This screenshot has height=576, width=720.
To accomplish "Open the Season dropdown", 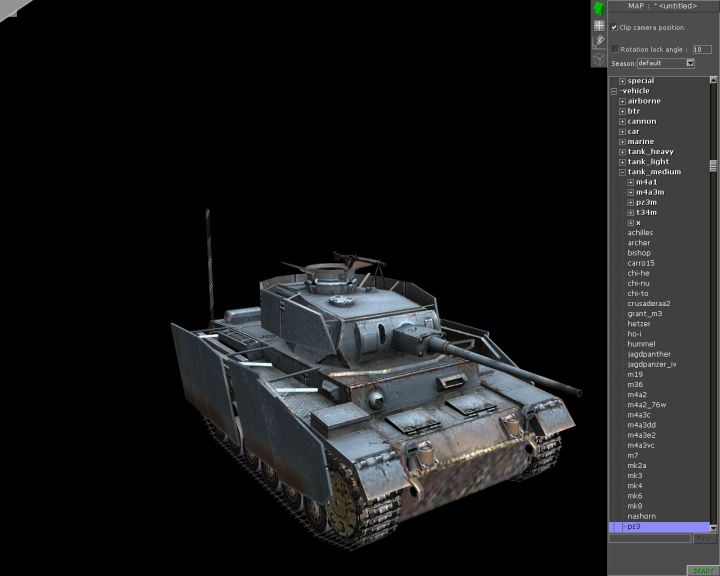I will pos(690,63).
